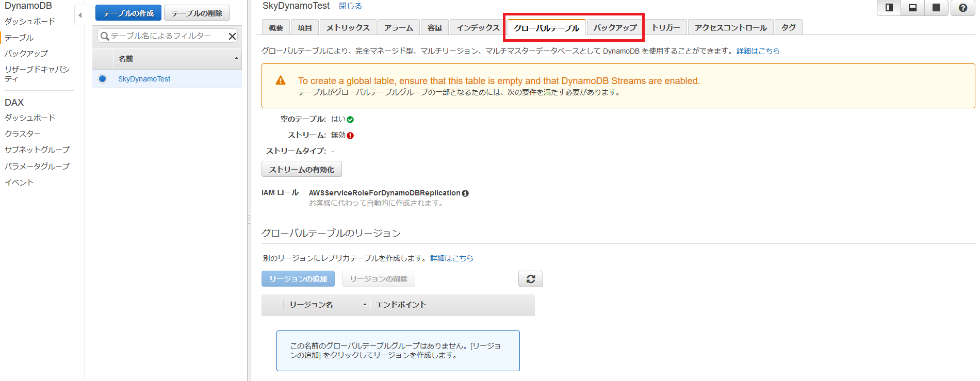Open リザーブドキャパシティ in sidebar

click(37, 74)
